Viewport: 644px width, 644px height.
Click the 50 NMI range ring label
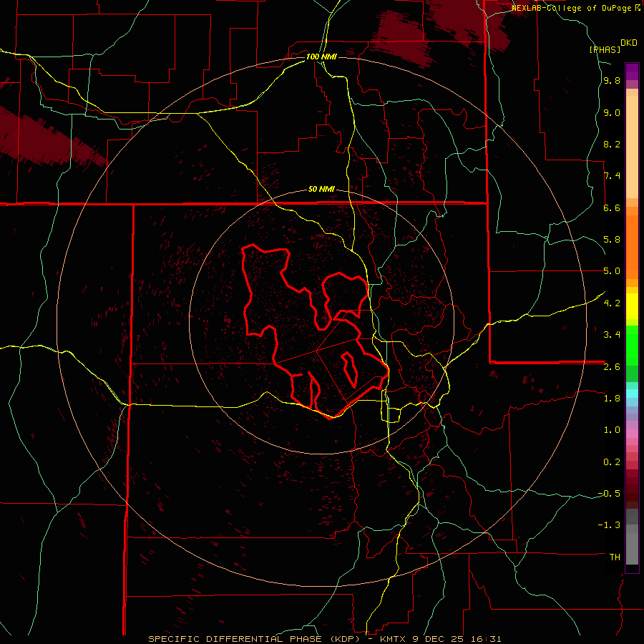click(x=321, y=190)
